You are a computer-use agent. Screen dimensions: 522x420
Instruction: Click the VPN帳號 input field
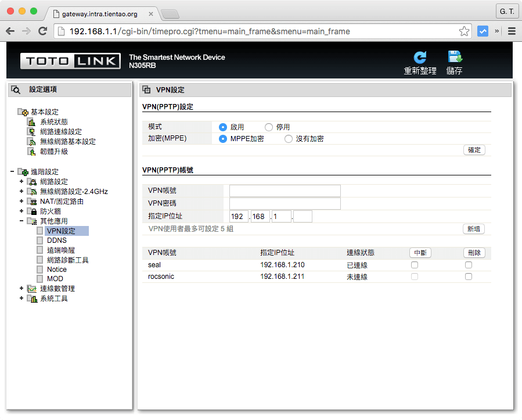pos(285,191)
